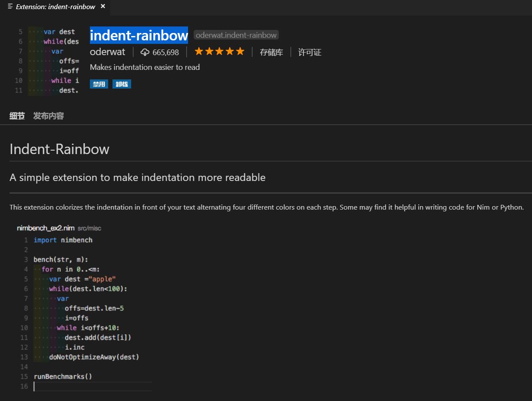532x401 pixels.
Task: Click the 禁用 disable button
Action: tap(99, 84)
